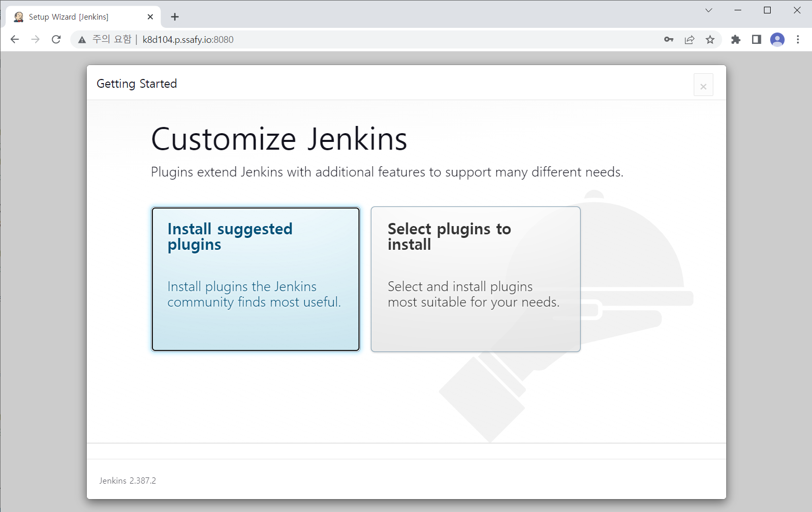Open browser extensions puzzle icon
This screenshot has width=812, height=512.
tap(736, 40)
